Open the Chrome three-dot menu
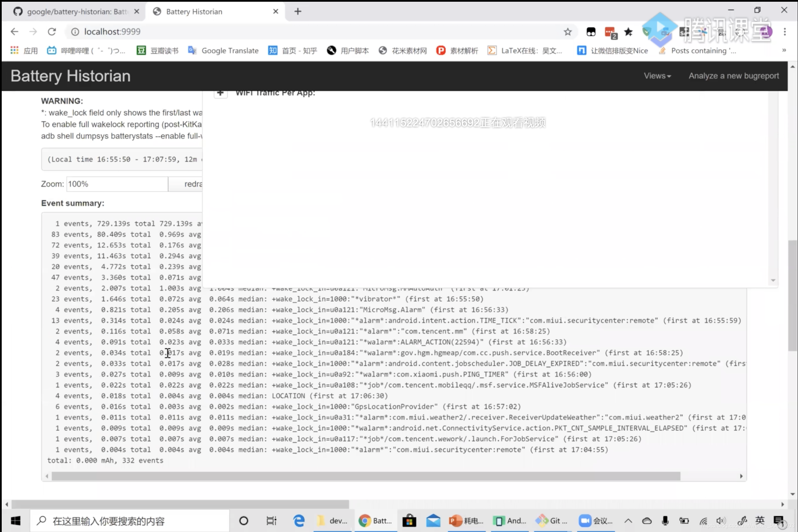 [x=785, y=32]
